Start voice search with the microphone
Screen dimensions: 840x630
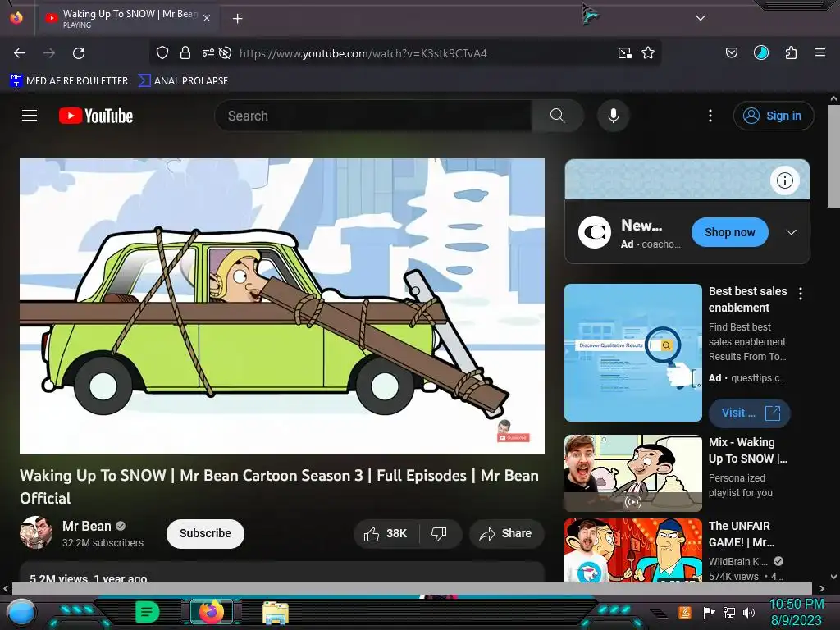coord(614,116)
